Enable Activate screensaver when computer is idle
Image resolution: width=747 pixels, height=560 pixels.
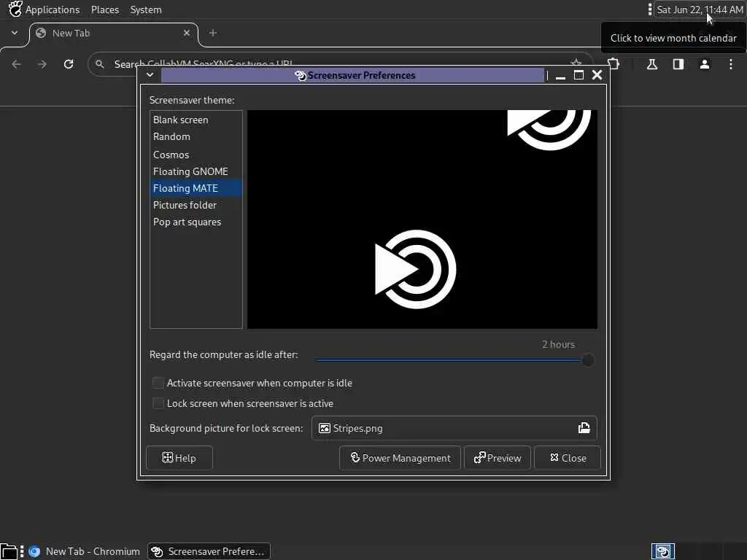point(252,383)
